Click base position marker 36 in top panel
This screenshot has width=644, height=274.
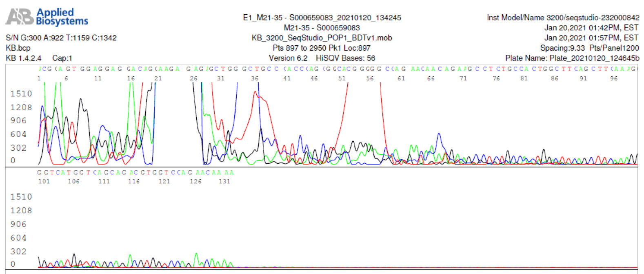pyautogui.click(x=255, y=78)
